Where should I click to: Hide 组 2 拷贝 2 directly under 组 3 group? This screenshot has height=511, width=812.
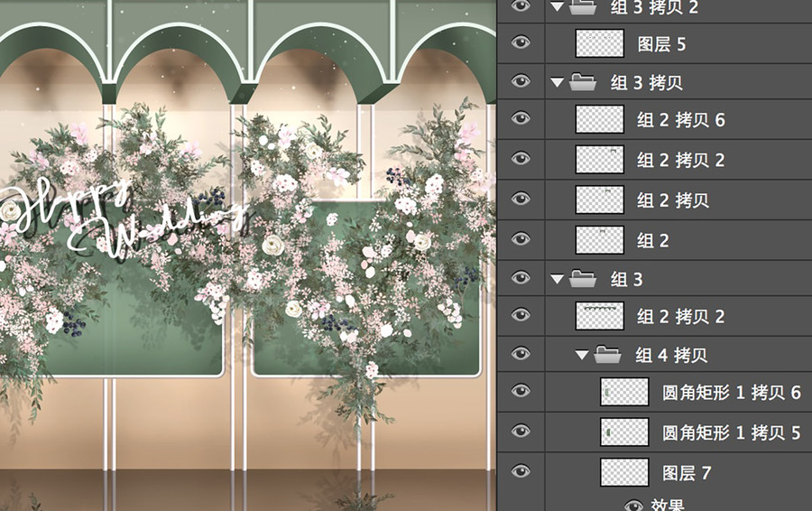pos(521,315)
